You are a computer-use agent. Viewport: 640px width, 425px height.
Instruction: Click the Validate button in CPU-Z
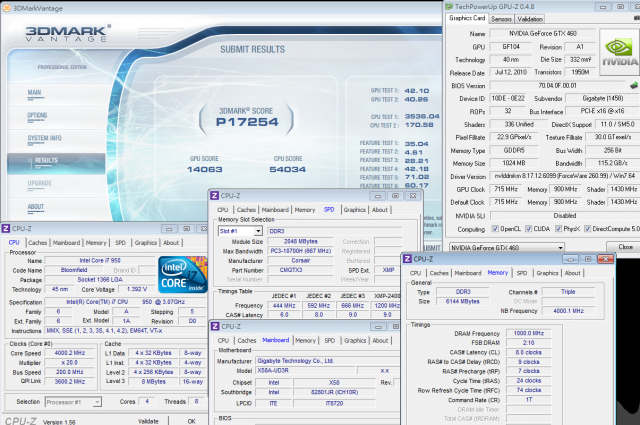coord(148,421)
